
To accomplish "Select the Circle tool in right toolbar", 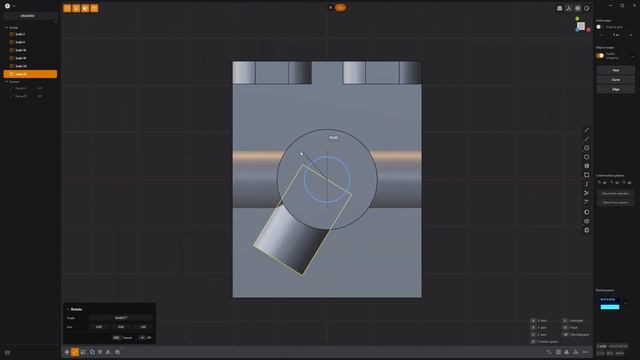I will click(587, 148).
